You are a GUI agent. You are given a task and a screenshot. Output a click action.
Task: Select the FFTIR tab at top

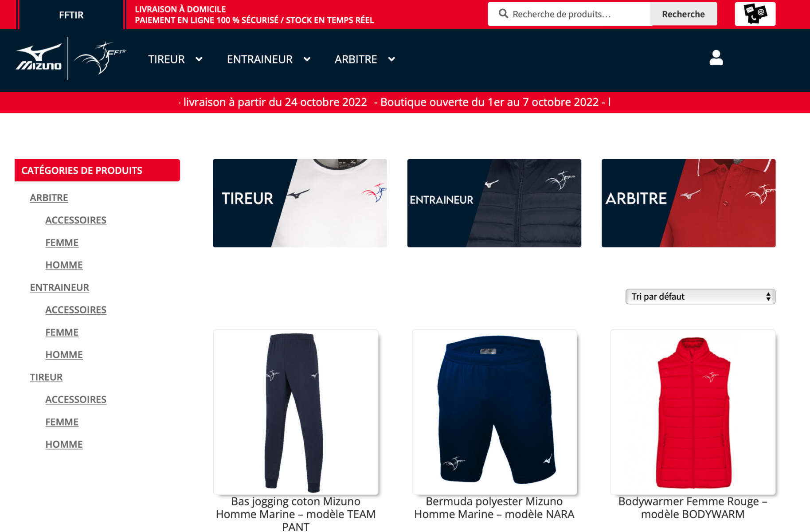(x=71, y=15)
